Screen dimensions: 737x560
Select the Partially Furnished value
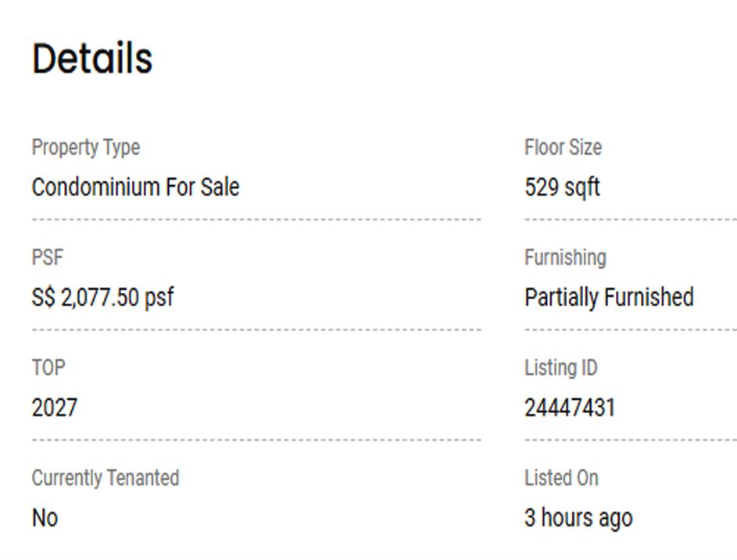click(609, 298)
